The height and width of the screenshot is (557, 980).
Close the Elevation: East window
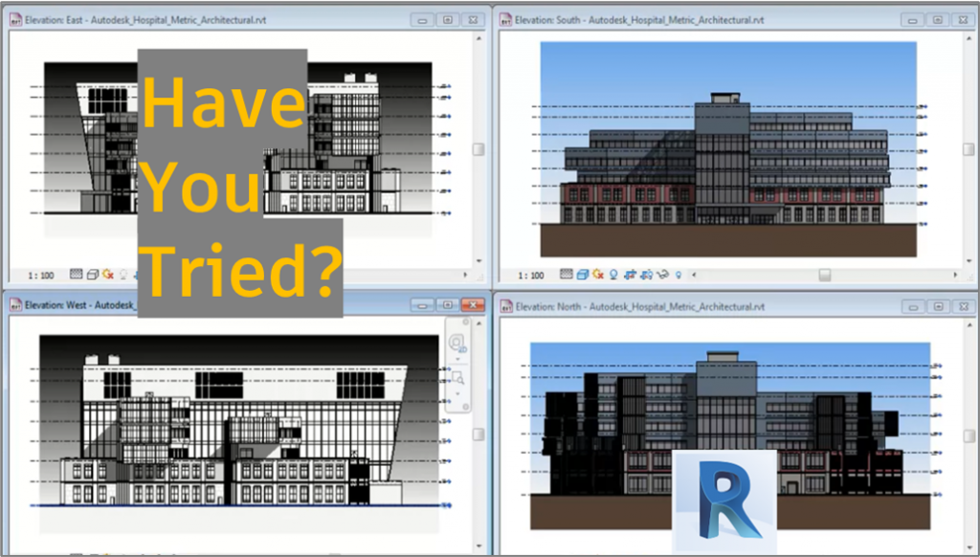pyautogui.click(x=473, y=20)
